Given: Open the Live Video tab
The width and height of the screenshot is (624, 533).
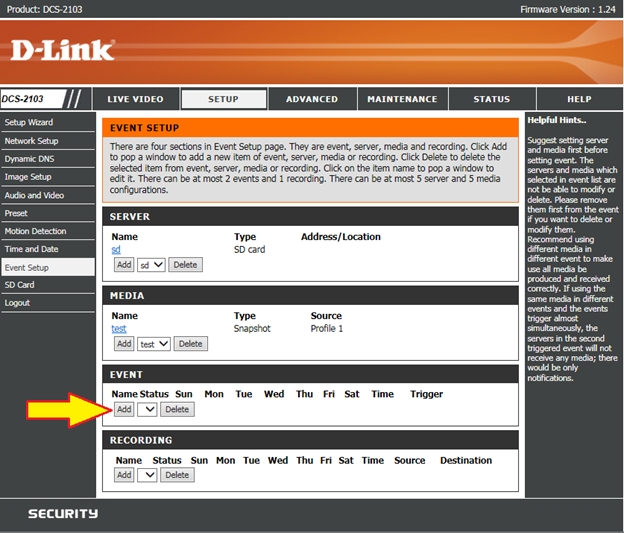Looking at the screenshot, I should pyautogui.click(x=135, y=99).
